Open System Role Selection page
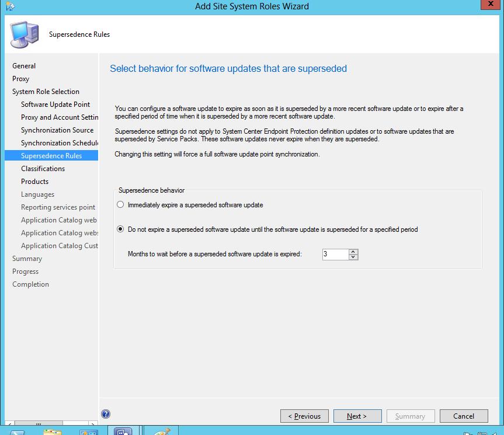This screenshot has width=504, height=435. click(46, 92)
